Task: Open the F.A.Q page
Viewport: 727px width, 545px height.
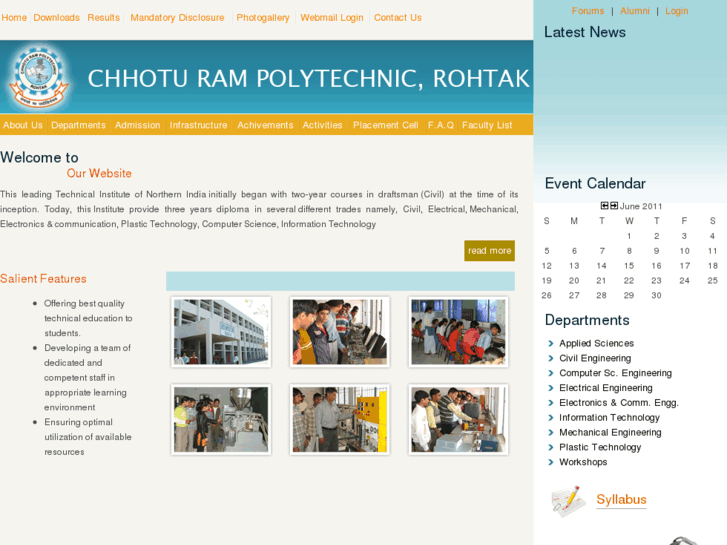Action: click(x=440, y=125)
